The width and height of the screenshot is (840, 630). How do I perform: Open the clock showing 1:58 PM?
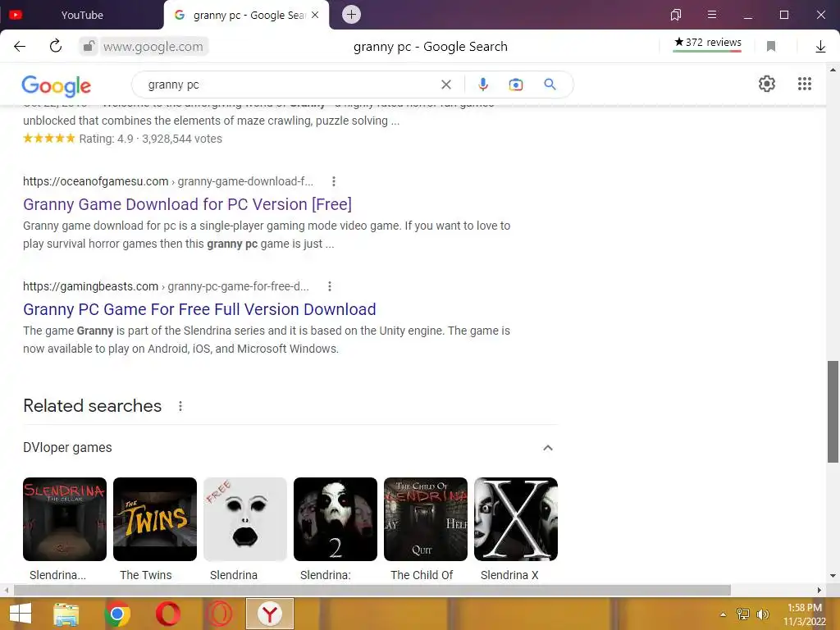pyautogui.click(x=804, y=614)
